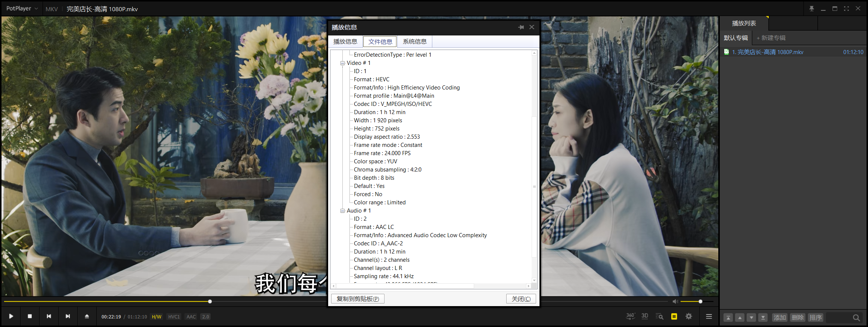Select the 'Bit depth : 8 bits' row

(x=374, y=178)
